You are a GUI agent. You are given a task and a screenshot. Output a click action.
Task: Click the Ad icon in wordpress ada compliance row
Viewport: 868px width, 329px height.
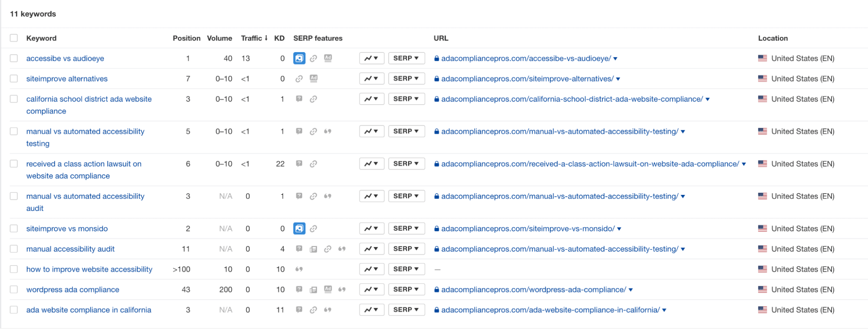(328, 289)
